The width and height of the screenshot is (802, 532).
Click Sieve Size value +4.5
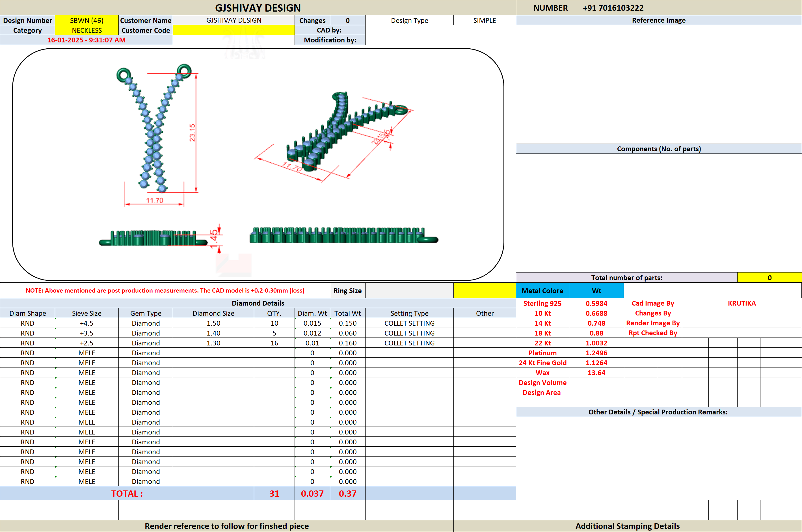[x=87, y=323]
